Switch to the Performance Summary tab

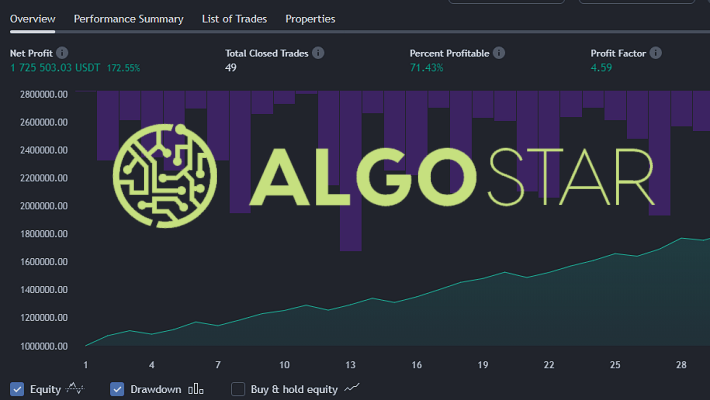pyautogui.click(x=129, y=19)
